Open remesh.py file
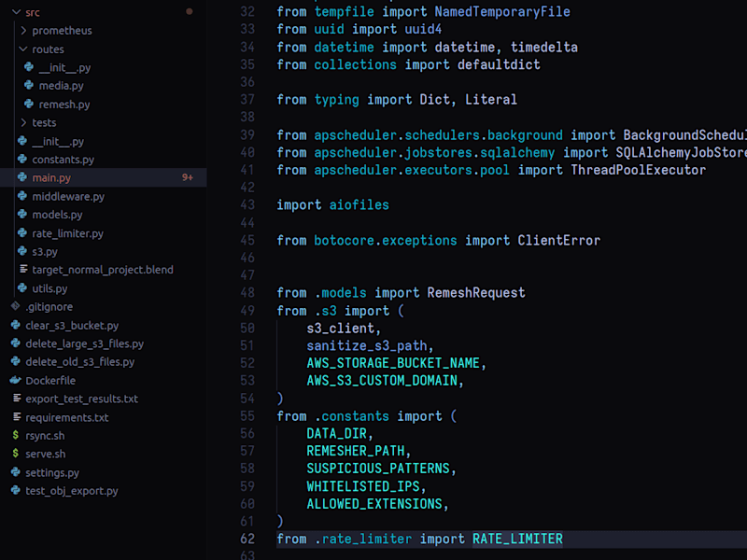Viewport: 747px width, 560px height. point(64,105)
